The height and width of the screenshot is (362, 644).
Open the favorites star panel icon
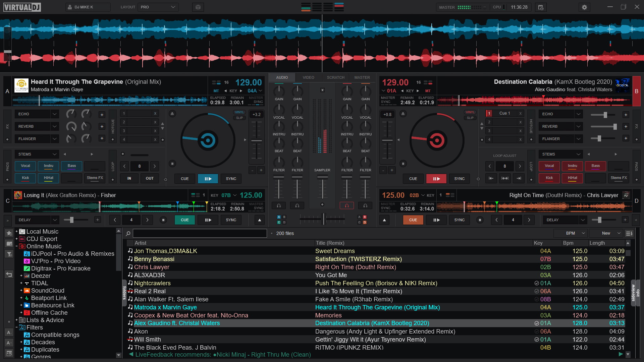[9, 233]
